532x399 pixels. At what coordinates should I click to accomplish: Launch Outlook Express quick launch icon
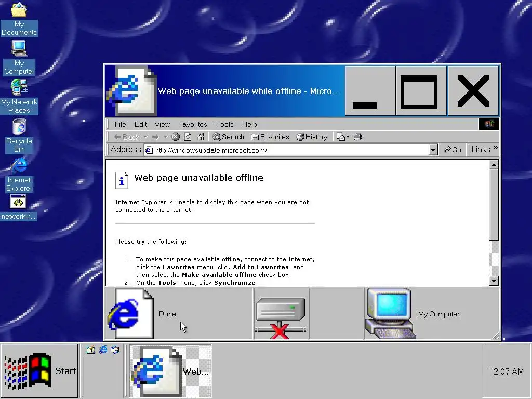pyautogui.click(x=115, y=350)
